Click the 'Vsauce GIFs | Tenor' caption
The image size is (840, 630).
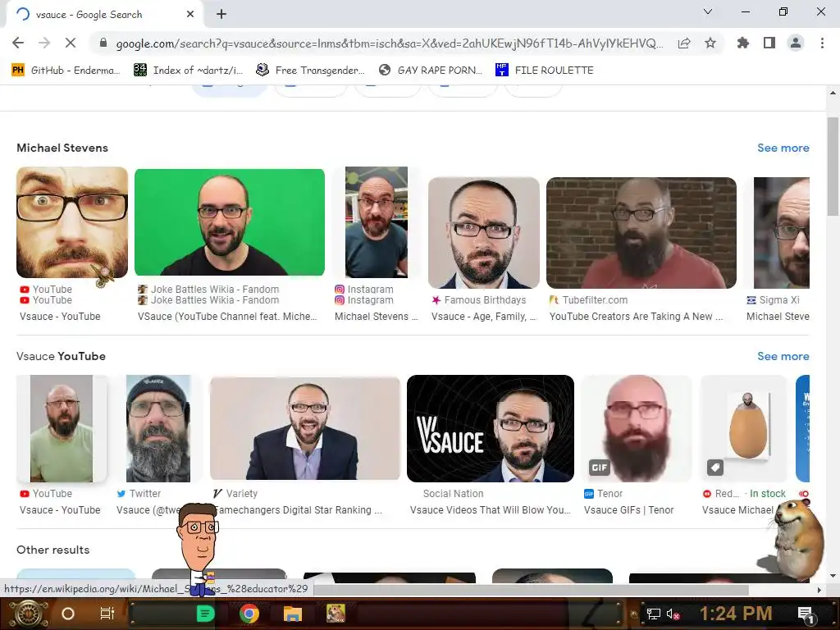(629, 510)
